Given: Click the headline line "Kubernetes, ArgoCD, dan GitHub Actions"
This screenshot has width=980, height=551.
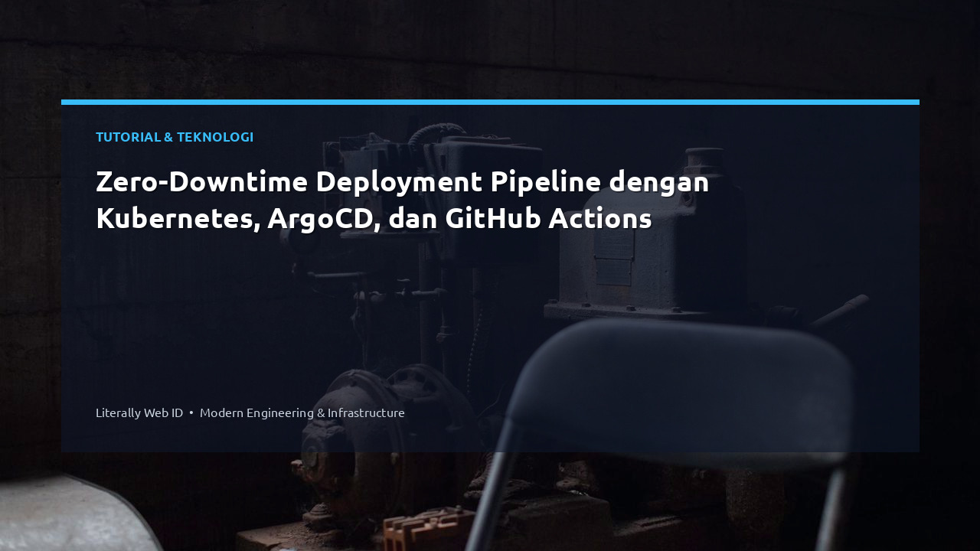Looking at the screenshot, I should pos(374,219).
